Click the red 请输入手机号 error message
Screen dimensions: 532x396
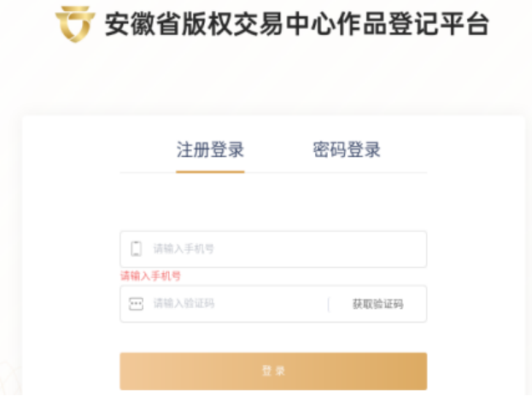(150, 276)
